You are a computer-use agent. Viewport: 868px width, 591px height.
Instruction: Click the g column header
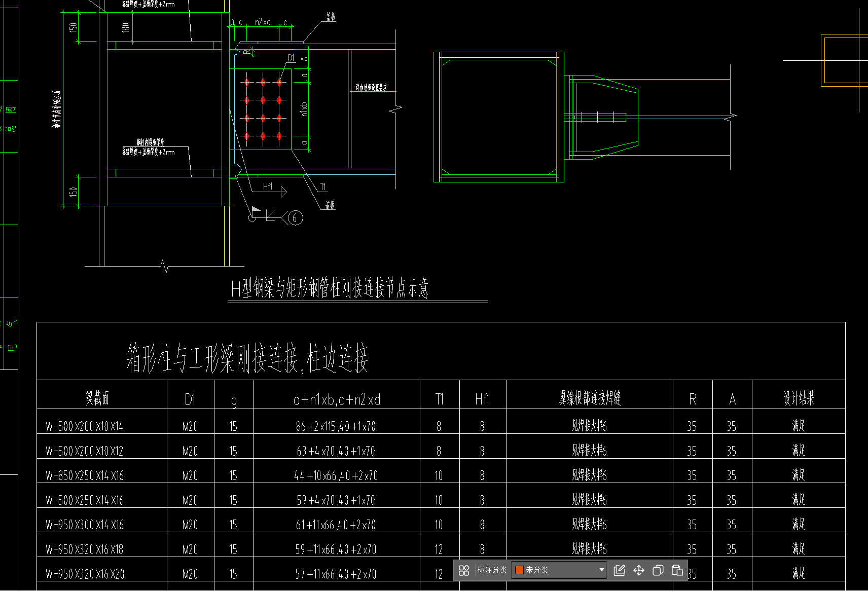click(234, 400)
